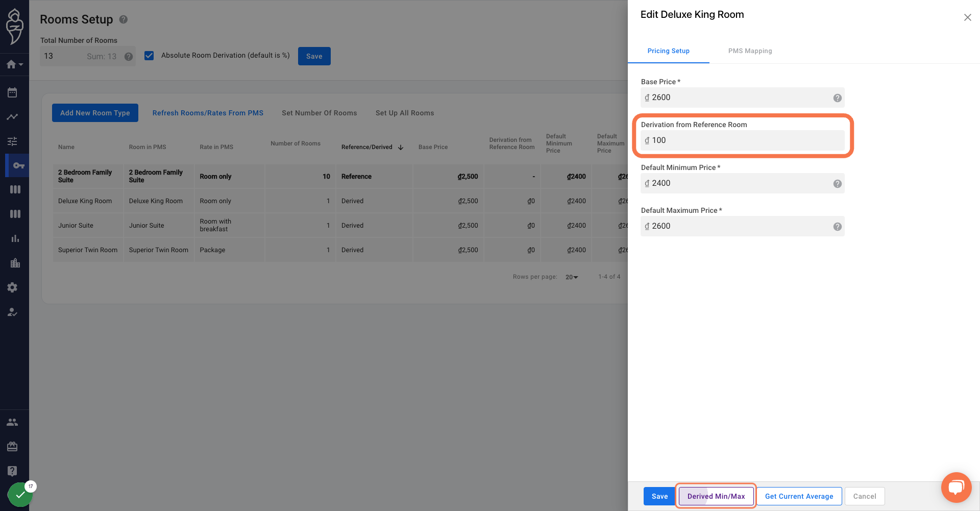This screenshot has width=980, height=511.
Task: Click help icon next to Rooms Setup title
Action: [124, 19]
